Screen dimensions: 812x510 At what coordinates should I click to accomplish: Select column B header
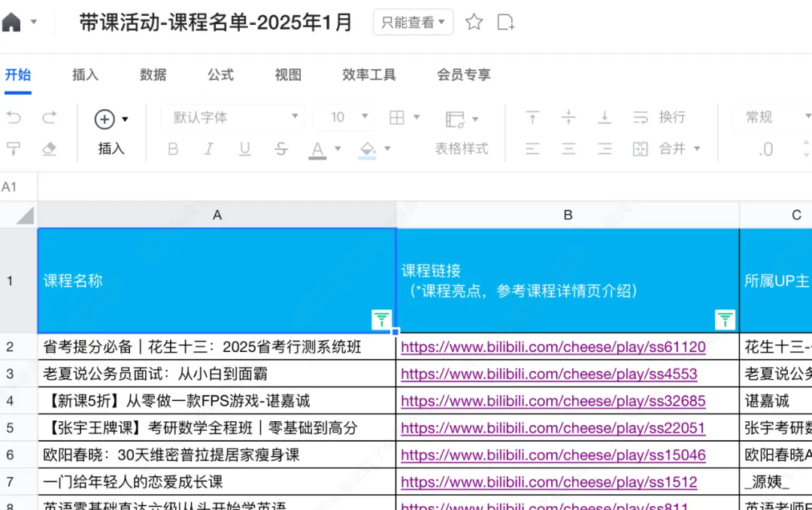[568, 214]
